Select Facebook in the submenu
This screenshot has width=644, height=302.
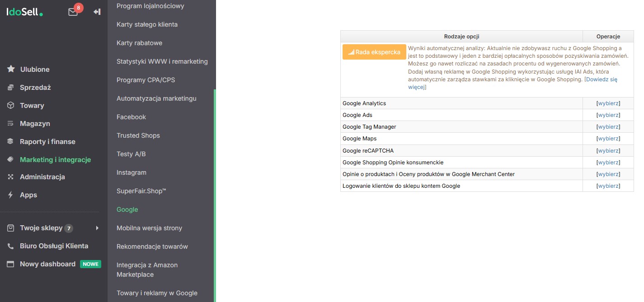click(132, 117)
